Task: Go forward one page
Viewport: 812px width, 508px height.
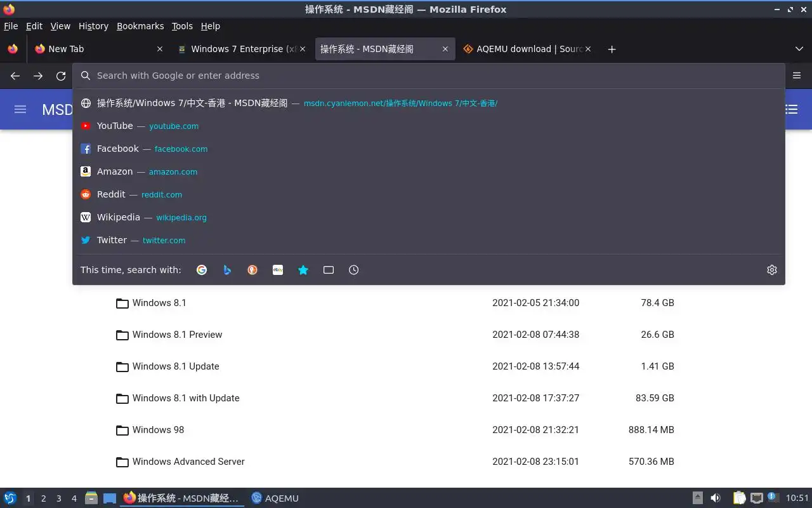Action: click(38, 76)
